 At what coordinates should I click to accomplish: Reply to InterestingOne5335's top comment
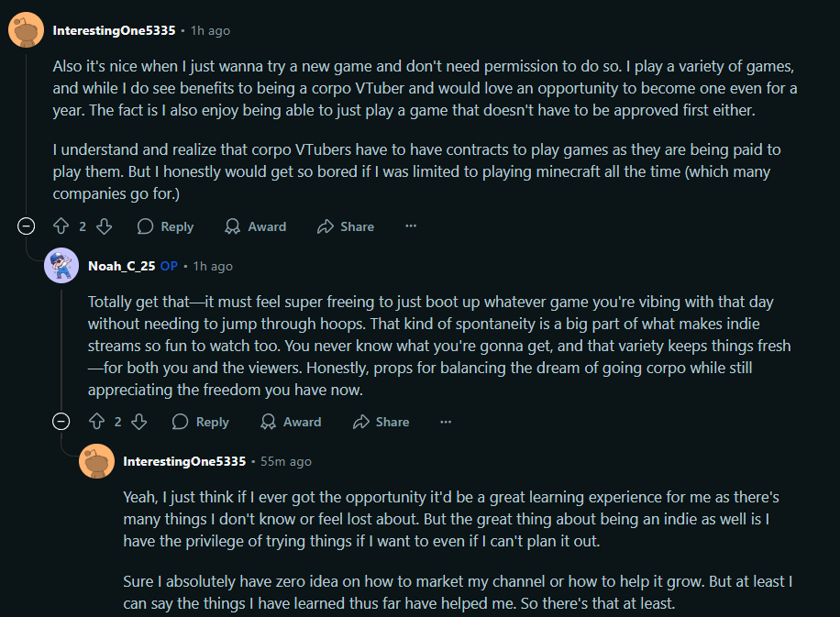[x=165, y=226]
